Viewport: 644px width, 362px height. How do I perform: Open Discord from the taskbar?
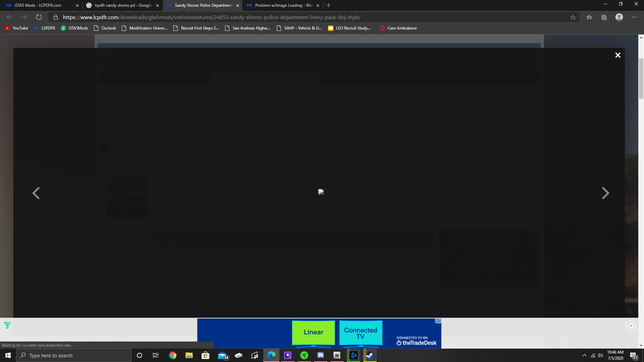tap(321, 355)
